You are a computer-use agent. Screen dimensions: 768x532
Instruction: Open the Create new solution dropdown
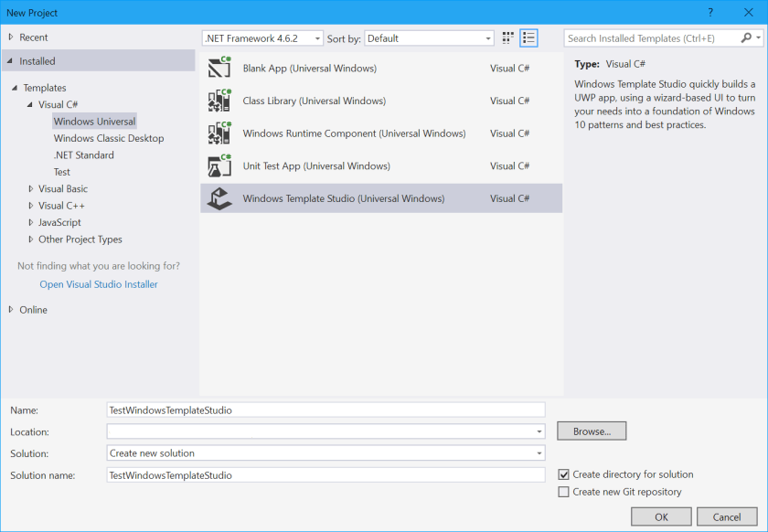[538, 453]
